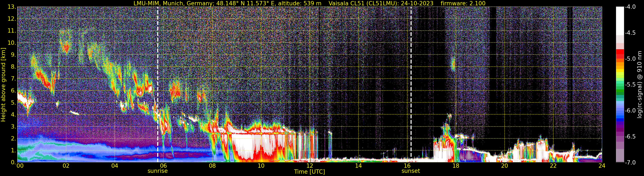Click the 'sunrise' label under the time axis
This screenshot has width=644, height=176.
click(x=157, y=171)
